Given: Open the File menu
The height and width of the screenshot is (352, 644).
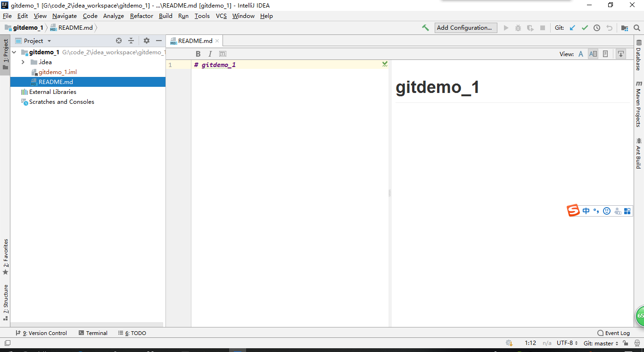Looking at the screenshot, I should [x=7, y=16].
